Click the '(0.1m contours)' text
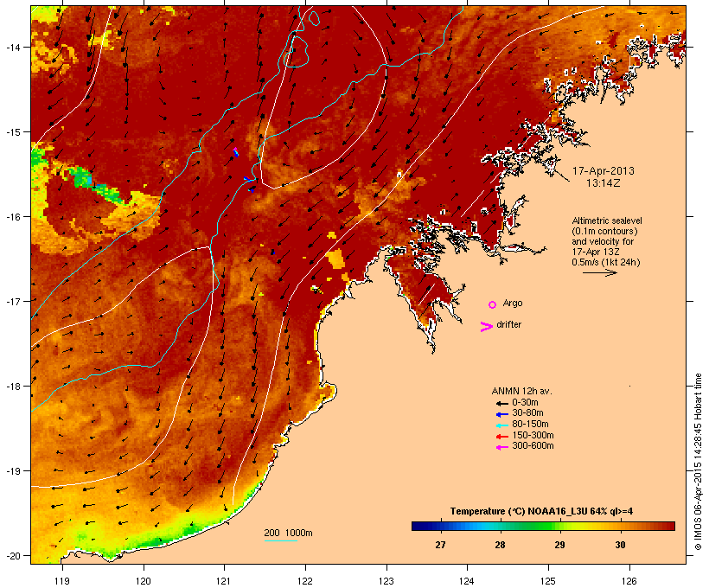709x588 pixels. [604, 231]
